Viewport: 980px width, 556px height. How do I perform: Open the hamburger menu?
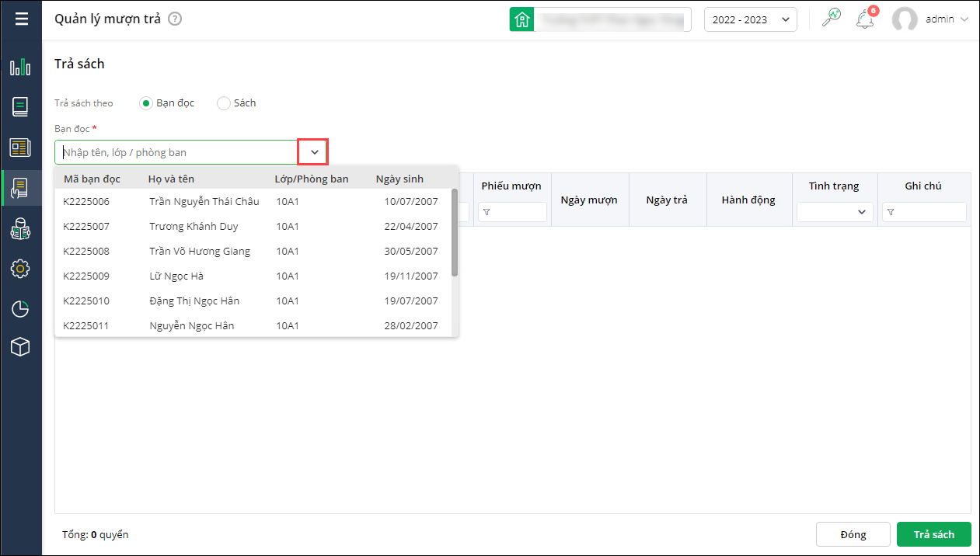click(21, 19)
